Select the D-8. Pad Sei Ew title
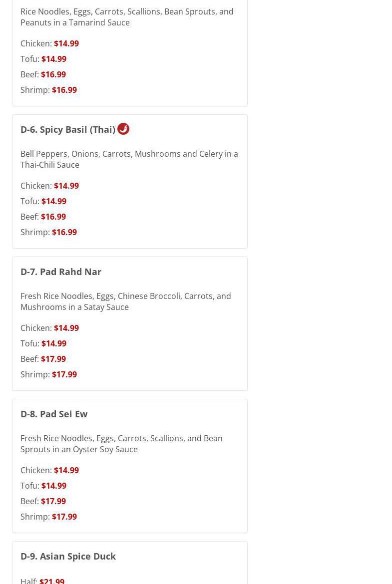The width and height of the screenshot is (392, 584). click(54, 414)
